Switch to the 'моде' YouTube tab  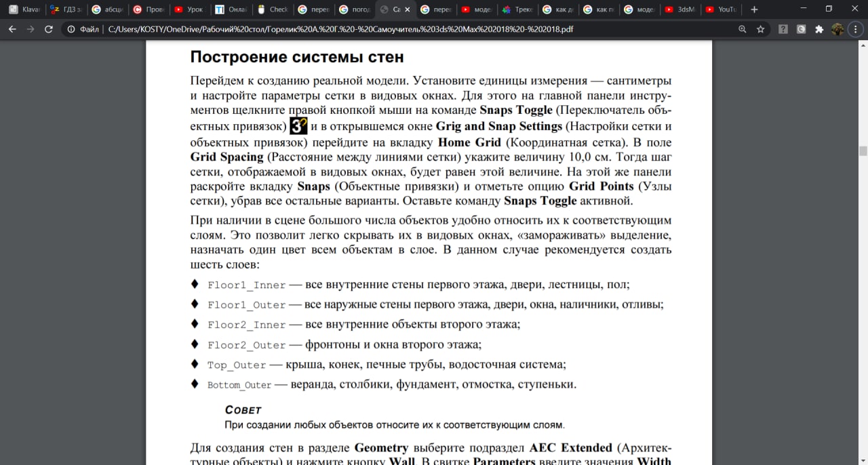[x=476, y=9]
